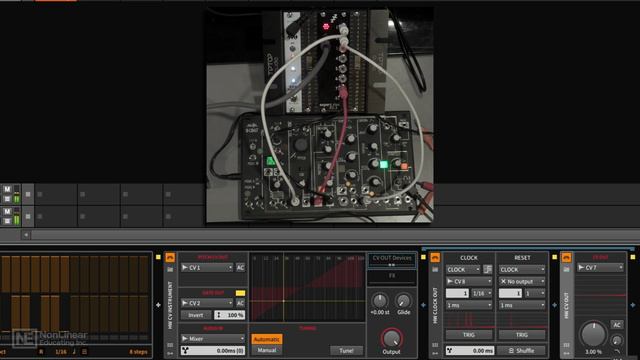Click TRIG button under Reset section
640x360 pixels.
pyautogui.click(x=522, y=335)
